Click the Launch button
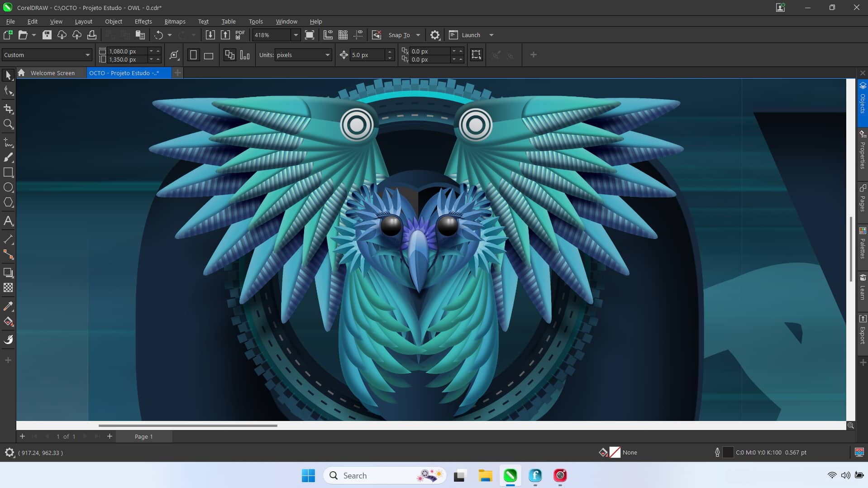This screenshot has height=488, width=868. 471,35
